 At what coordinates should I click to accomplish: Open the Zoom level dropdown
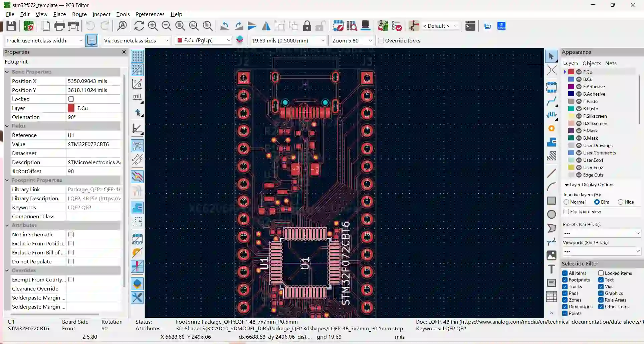pyautogui.click(x=352, y=40)
